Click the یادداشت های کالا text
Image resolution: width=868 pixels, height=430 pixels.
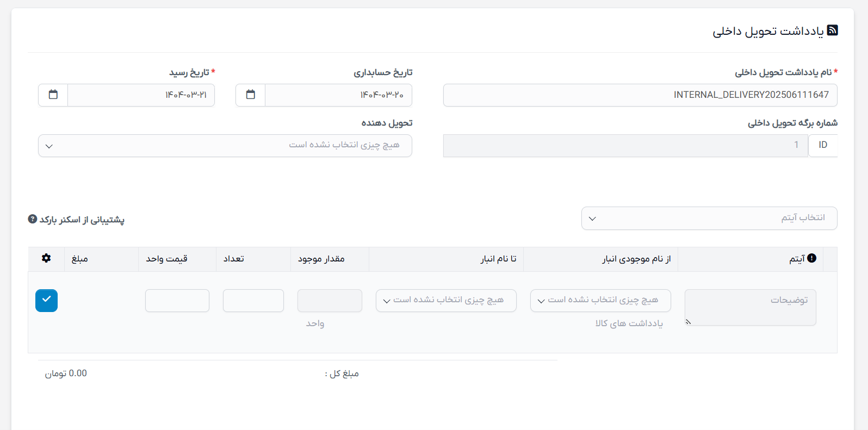pos(629,323)
